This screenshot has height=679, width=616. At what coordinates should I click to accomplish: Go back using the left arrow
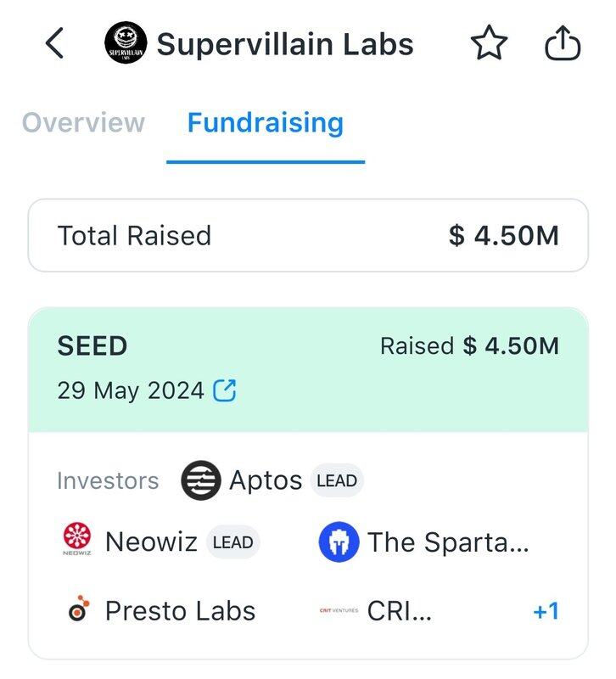(54, 44)
